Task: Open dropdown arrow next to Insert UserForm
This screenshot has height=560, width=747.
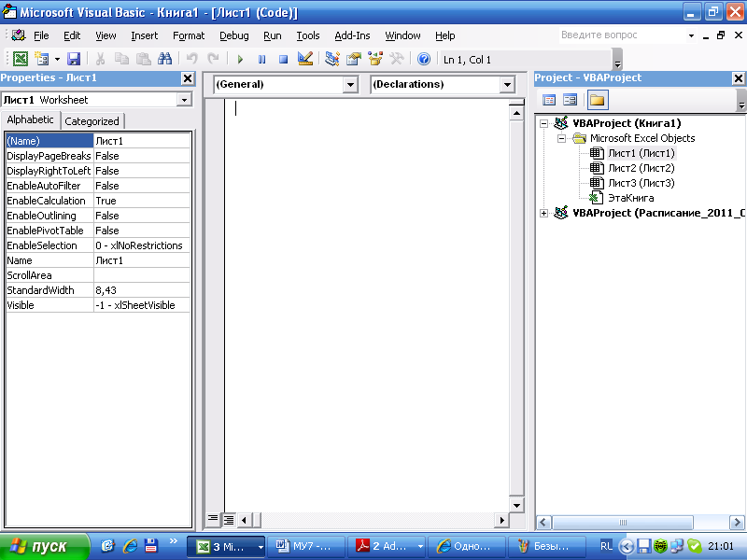Action: (57, 59)
